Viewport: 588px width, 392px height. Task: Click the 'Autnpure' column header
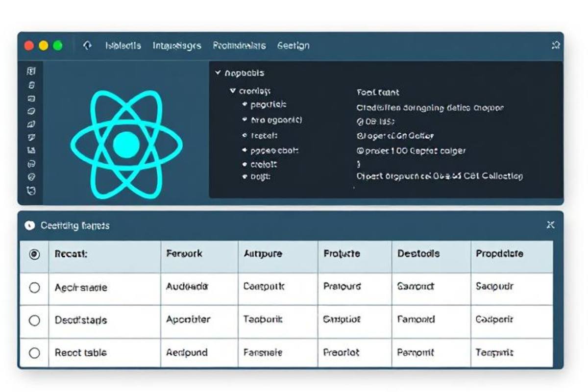pos(278,256)
